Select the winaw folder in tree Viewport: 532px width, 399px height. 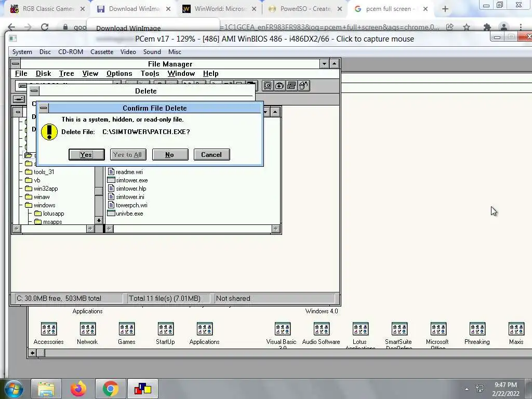tap(37, 197)
